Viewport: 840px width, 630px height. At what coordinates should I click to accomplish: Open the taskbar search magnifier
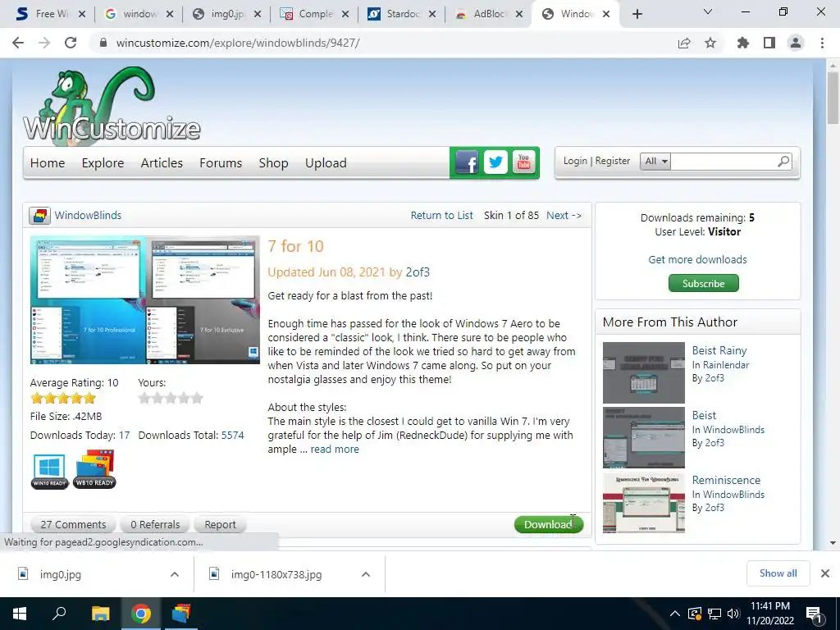pyautogui.click(x=59, y=614)
